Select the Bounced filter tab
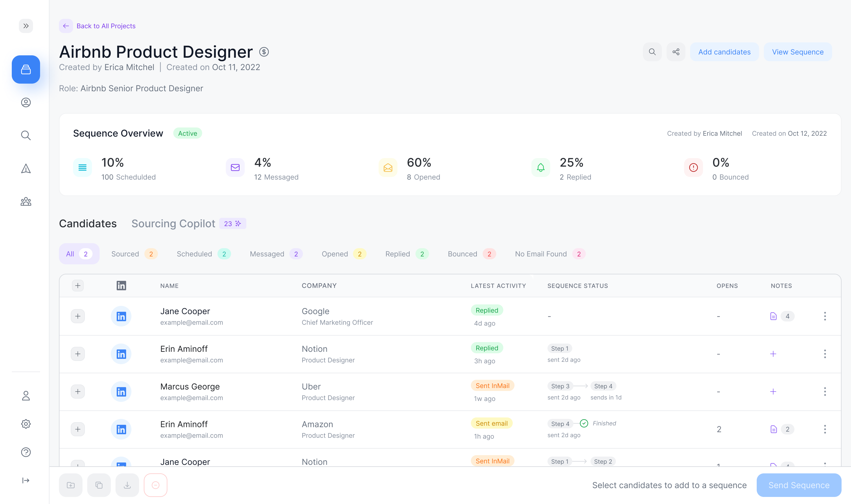The image size is (851, 504). point(472,254)
